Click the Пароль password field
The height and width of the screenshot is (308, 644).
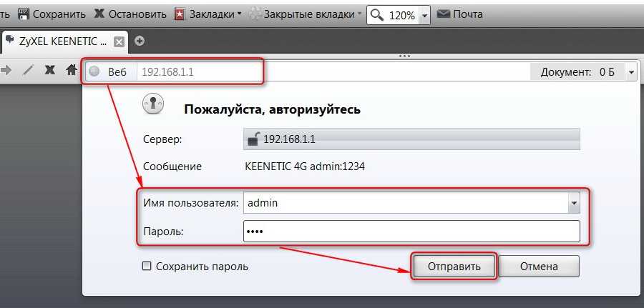[x=411, y=232]
